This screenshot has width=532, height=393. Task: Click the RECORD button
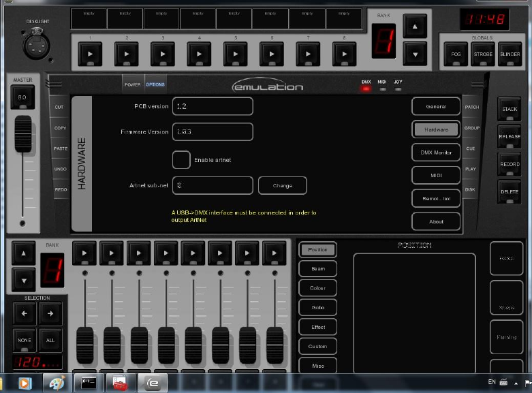510,164
